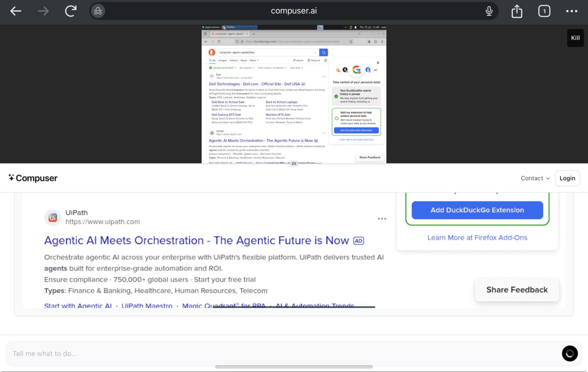Viewport: 588px width, 372px height.
Task: Open the remote Firefox extensions puzzle icon
Action: click(375, 42)
